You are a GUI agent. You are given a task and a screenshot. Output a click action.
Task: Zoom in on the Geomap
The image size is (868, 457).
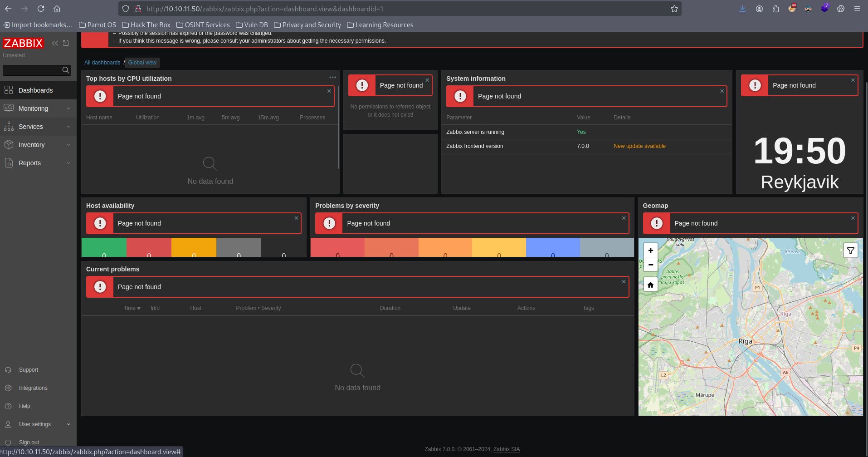[650, 251]
